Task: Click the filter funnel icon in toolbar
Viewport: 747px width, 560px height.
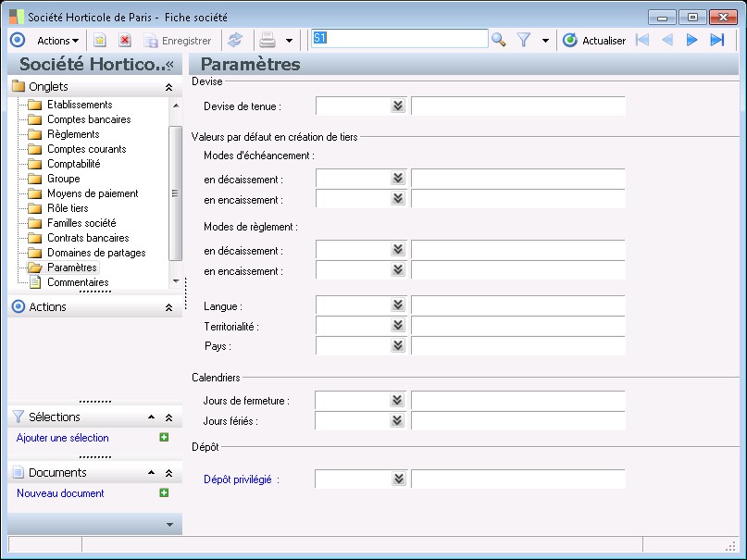Action: [524, 40]
